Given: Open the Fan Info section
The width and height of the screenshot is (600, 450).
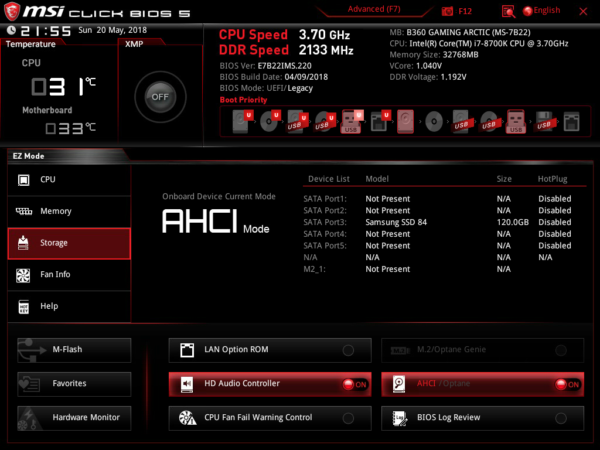Looking at the screenshot, I should (x=69, y=274).
